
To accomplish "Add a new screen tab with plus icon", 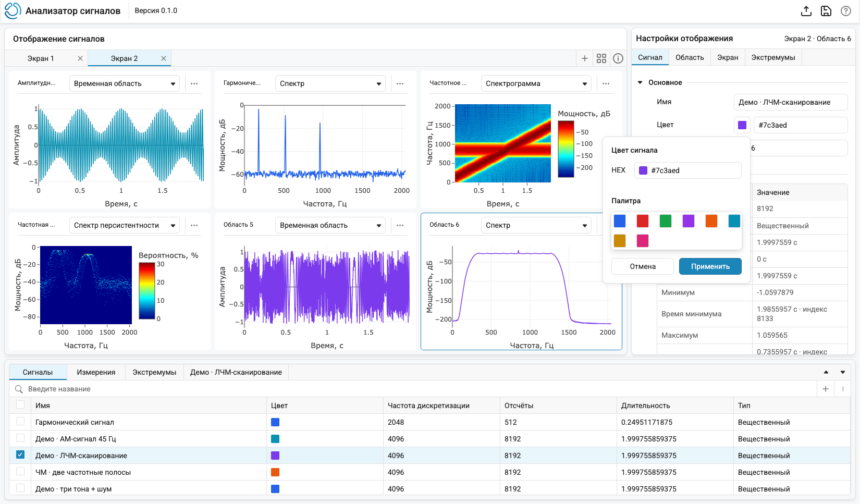I will (585, 58).
